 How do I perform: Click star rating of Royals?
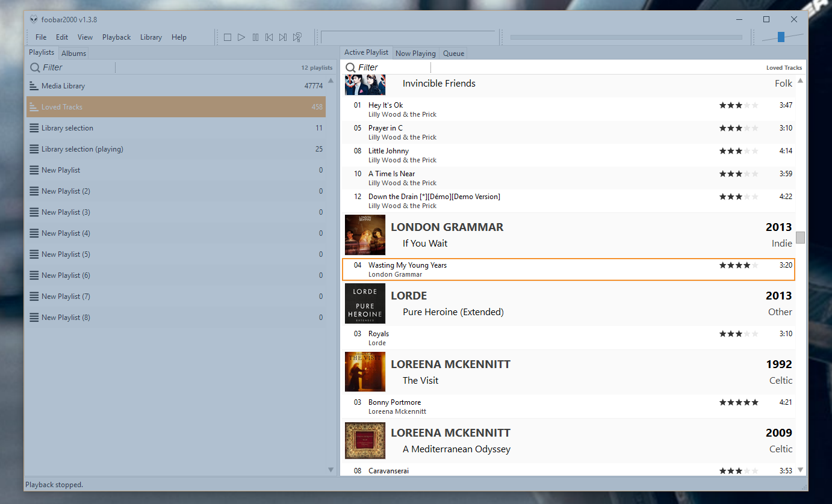click(x=739, y=334)
